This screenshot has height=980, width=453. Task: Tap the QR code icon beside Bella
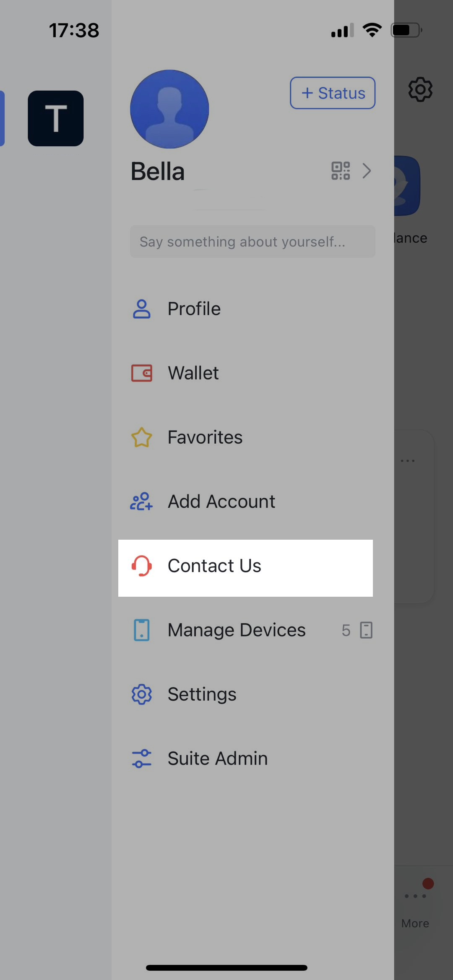click(x=340, y=171)
